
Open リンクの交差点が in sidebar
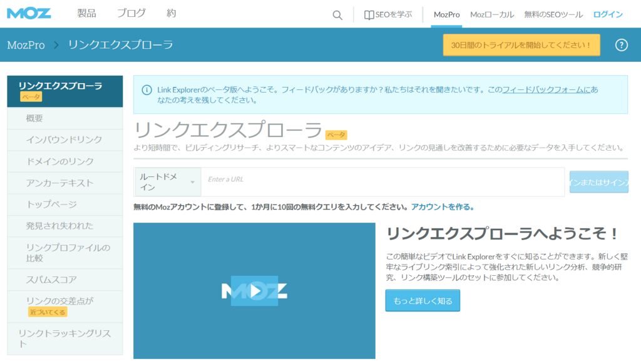click(65, 306)
